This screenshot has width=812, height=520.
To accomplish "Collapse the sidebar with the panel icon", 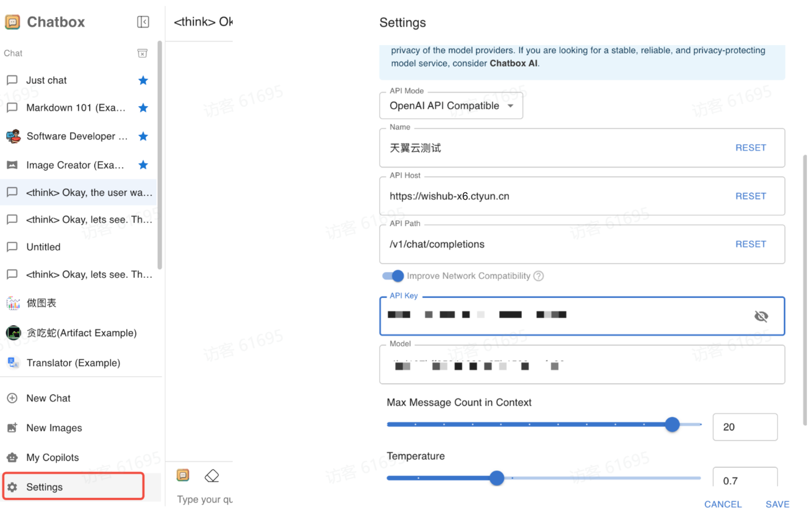I will point(143,22).
